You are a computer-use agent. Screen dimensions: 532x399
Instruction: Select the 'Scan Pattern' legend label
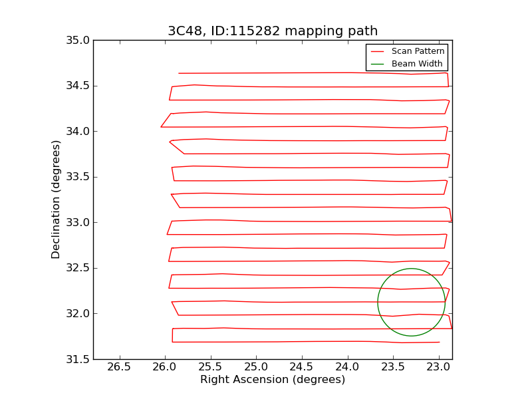point(418,51)
